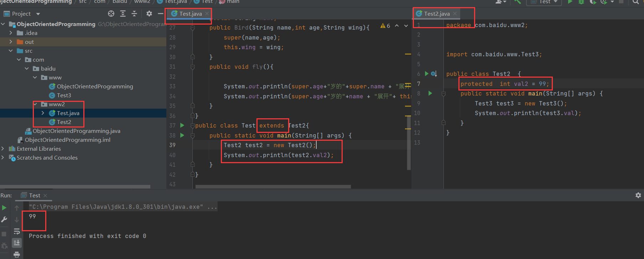This screenshot has height=259, width=644.
Task: Collapse the src folder
Action: pos(11,51)
